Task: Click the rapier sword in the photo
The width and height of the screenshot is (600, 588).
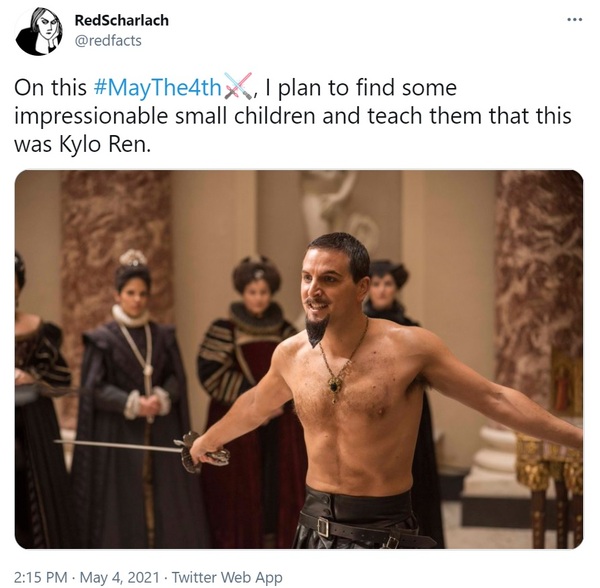Action: (142, 449)
